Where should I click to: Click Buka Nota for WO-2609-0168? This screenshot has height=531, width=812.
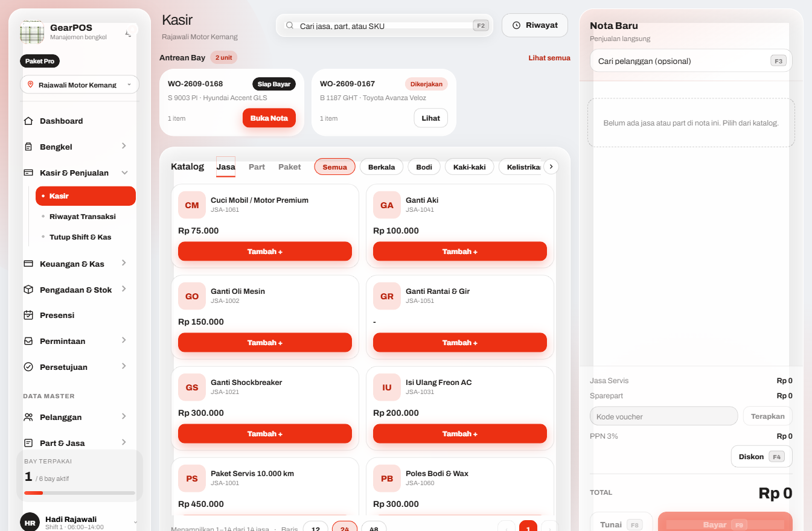(x=269, y=118)
